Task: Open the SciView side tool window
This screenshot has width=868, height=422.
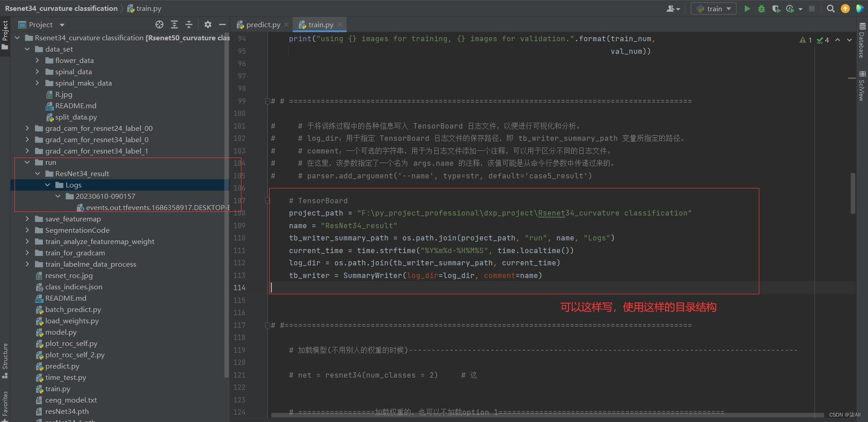Action: (x=862, y=86)
